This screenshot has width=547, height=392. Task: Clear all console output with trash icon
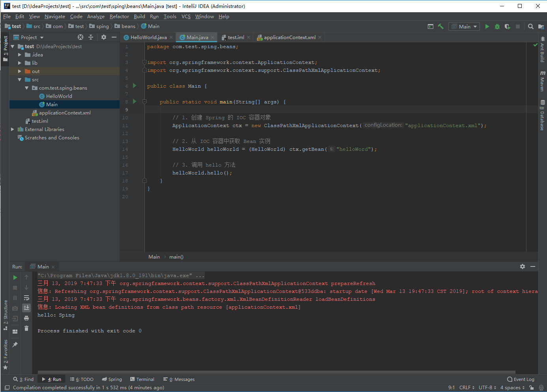(x=26, y=328)
